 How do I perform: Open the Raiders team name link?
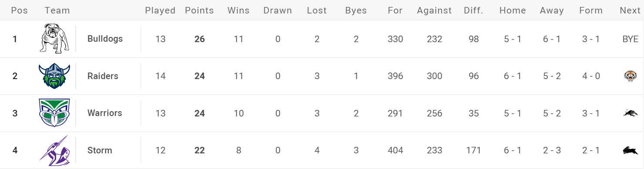pyautogui.click(x=103, y=76)
